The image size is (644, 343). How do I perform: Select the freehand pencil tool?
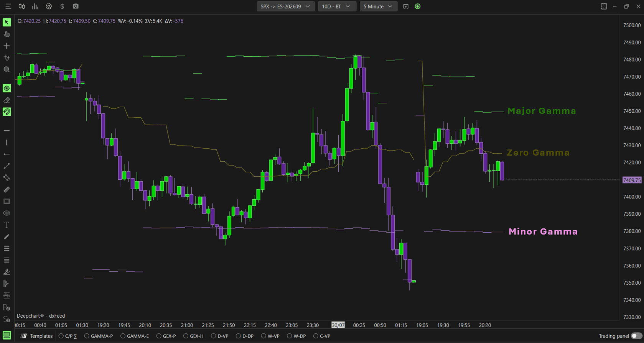click(x=7, y=237)
